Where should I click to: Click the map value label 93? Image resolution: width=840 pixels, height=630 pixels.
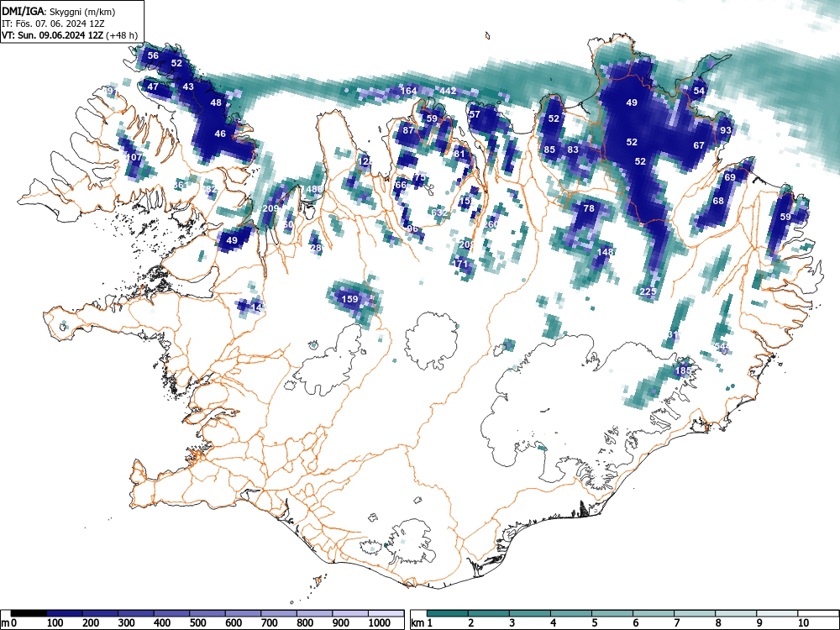click(726, 130)
